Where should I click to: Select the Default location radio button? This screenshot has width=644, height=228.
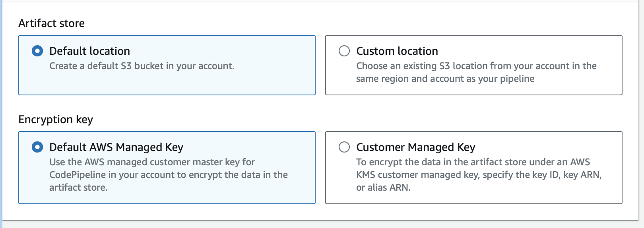tap(37, 51)
